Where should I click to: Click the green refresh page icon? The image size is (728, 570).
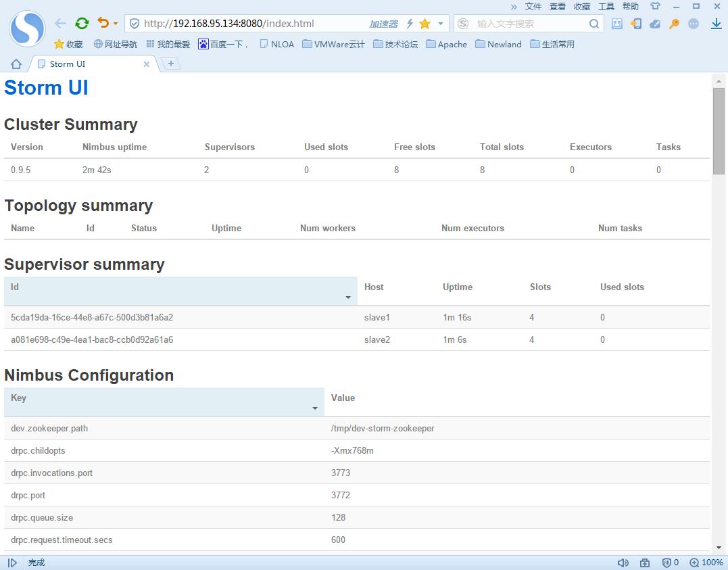(x=82, y=24)
